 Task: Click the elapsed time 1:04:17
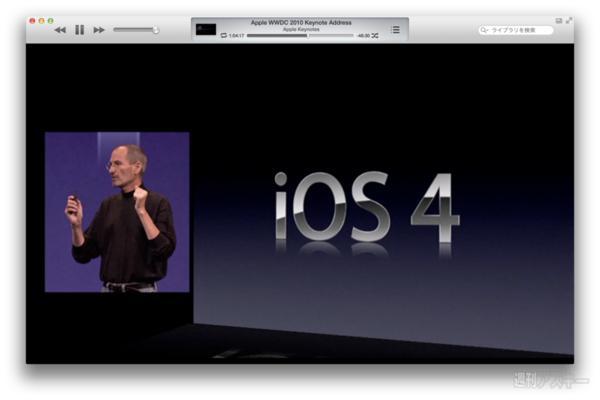(236, 36)
